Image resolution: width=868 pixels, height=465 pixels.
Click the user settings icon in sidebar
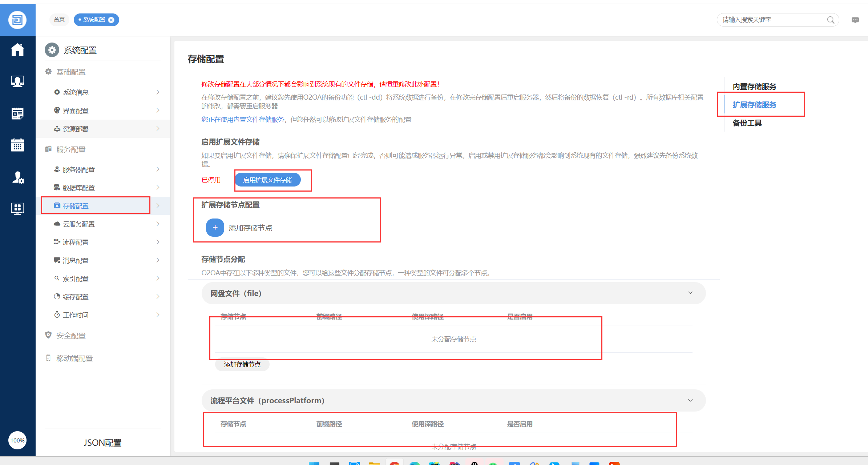click(x=17, y=177)
